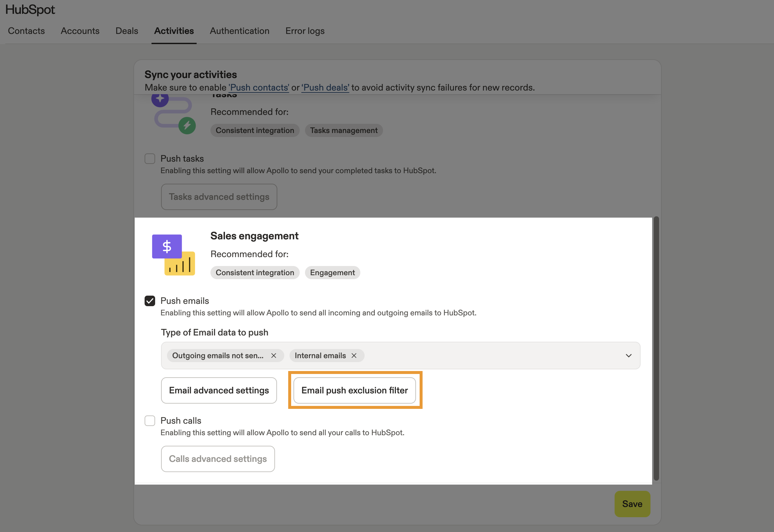Click the activities panel vertical scrollbar
Screen dimensions: 774x532
click(656, 348)
